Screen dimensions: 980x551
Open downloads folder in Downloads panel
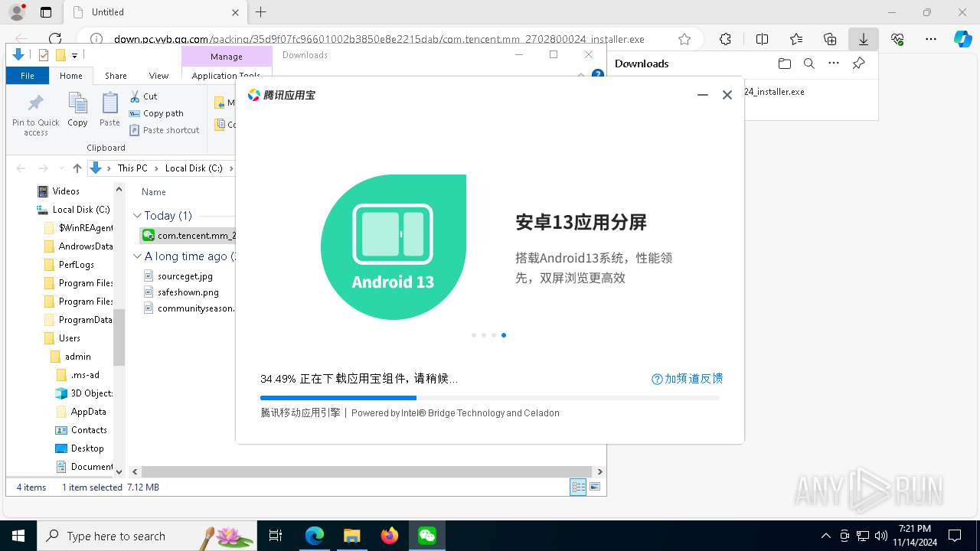click(x=784, y=64)
